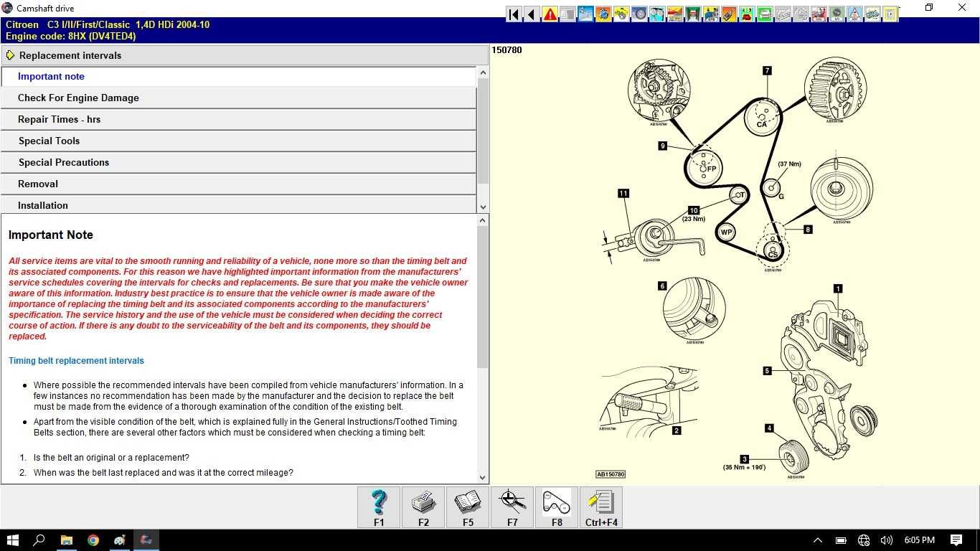The width and height of the screenshot is (980, 551).
Task: Collapse the Replacement intervals section header
Action: (x=245, y=55)
